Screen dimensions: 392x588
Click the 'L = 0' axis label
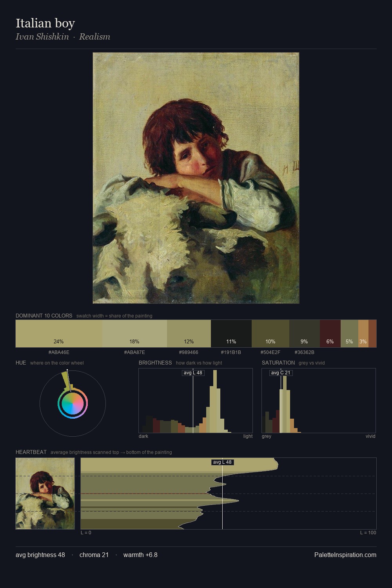pos(86,533)
